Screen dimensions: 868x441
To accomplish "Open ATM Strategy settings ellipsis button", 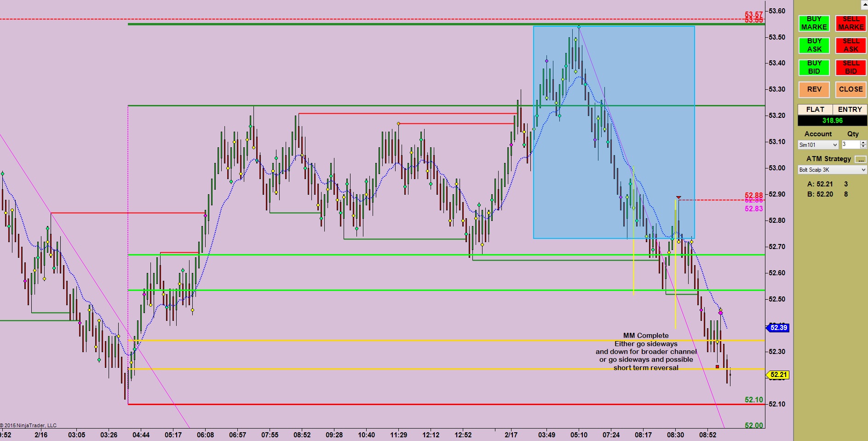I will click(860, 159).
